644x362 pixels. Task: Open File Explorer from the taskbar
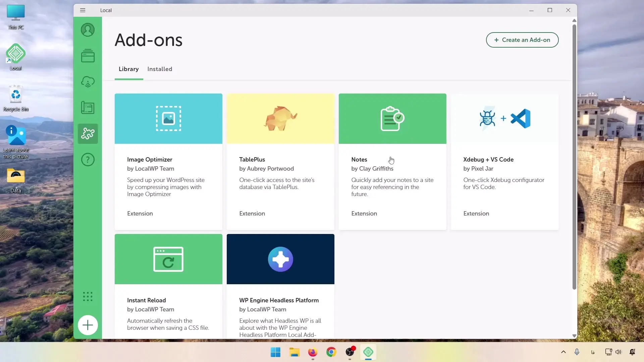(294, 352)
